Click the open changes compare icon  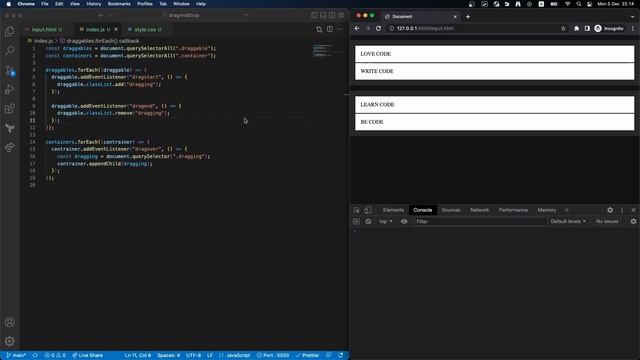point(319,29)
